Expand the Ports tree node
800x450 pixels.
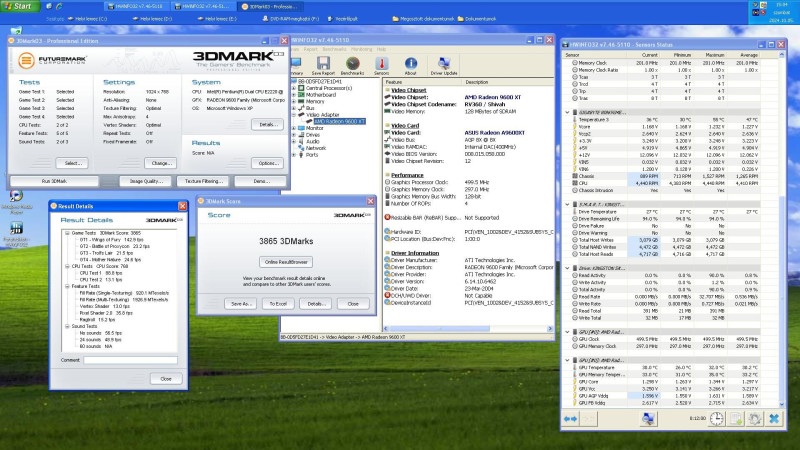tap(294, 155)
